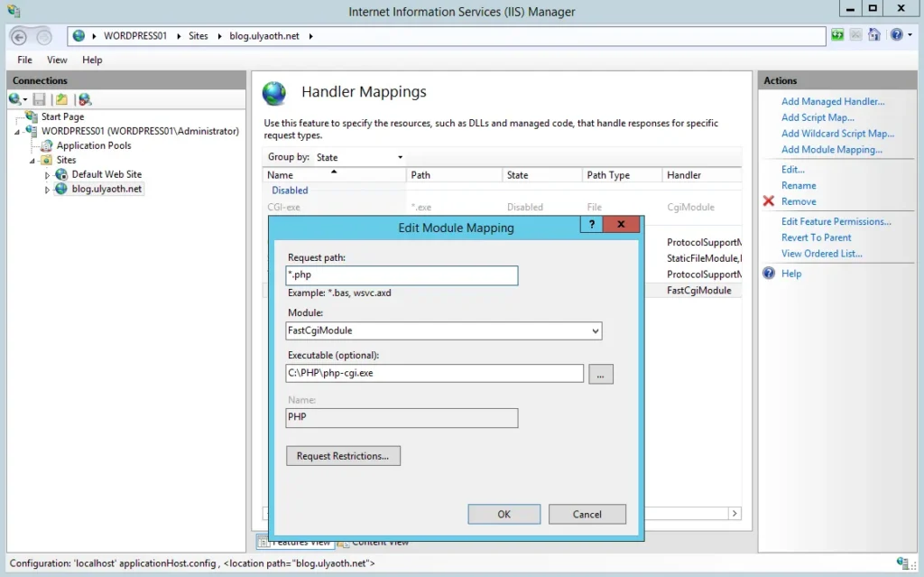Click the green Refresh Page icon
The width and height of the screenshot is (924, 577).
pyautogui.click(x=838, y=35)
